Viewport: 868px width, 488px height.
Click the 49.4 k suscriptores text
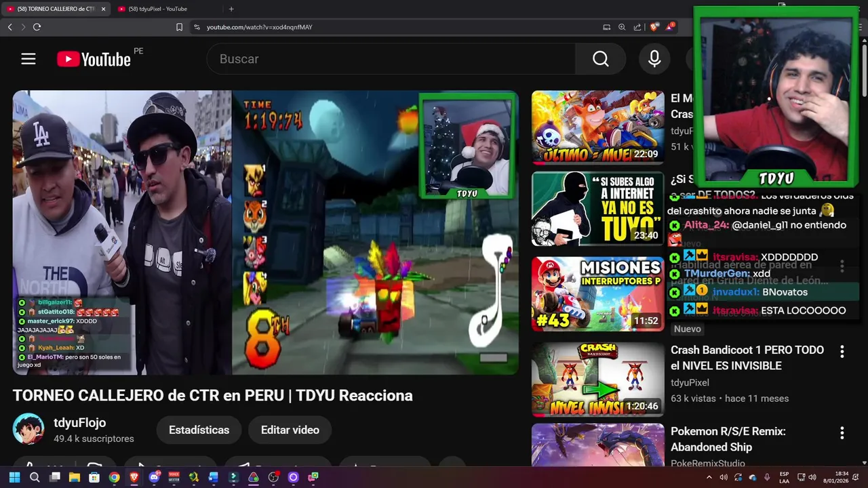[94, 439]
